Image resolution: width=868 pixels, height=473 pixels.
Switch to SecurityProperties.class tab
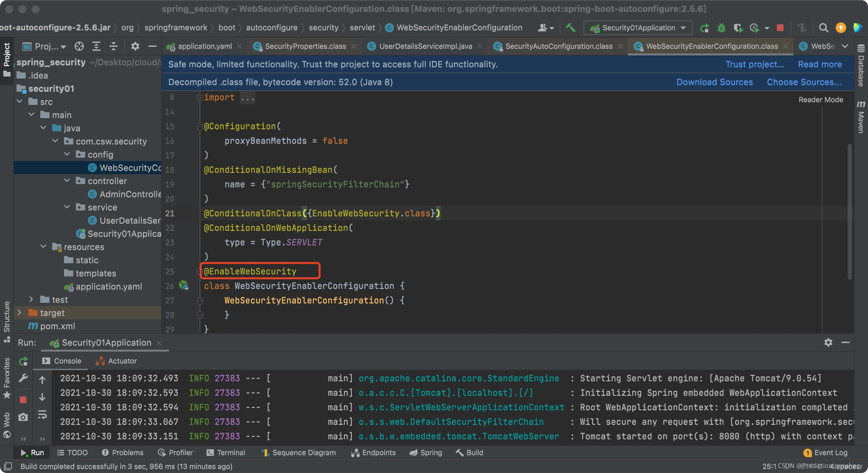(305, 46)
